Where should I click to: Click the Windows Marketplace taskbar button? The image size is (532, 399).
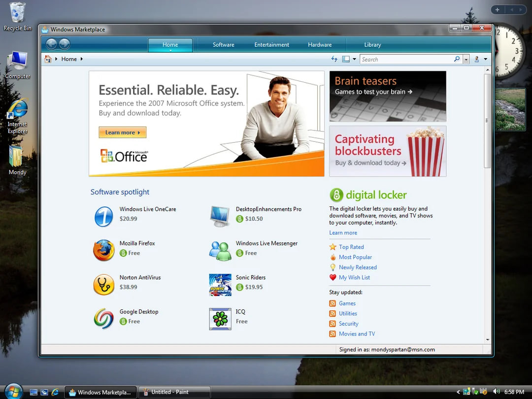coord(100,392)
